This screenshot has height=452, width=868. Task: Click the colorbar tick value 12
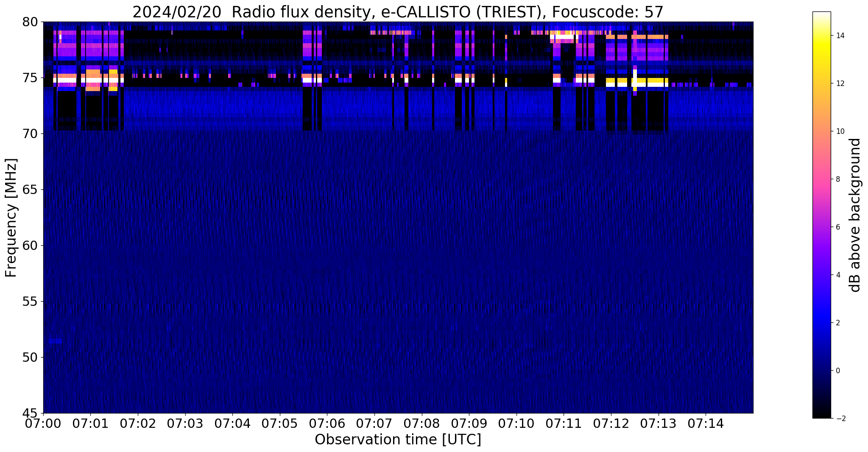839,83
